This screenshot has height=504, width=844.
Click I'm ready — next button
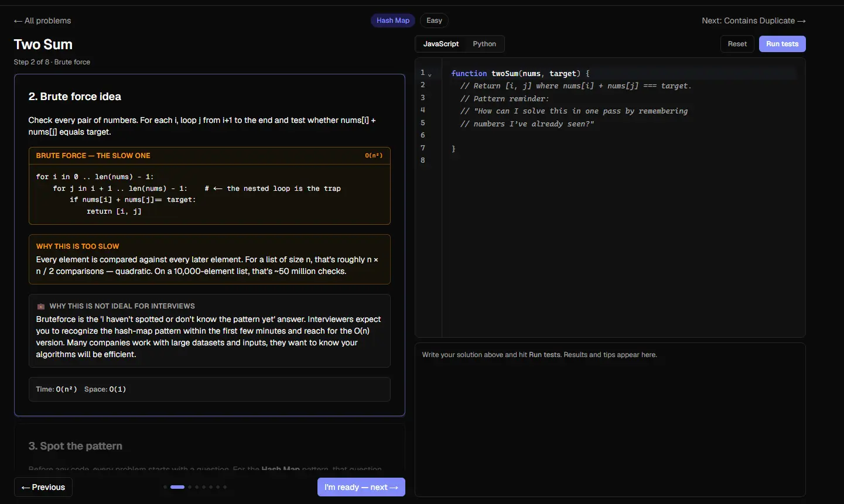point(361,487)
